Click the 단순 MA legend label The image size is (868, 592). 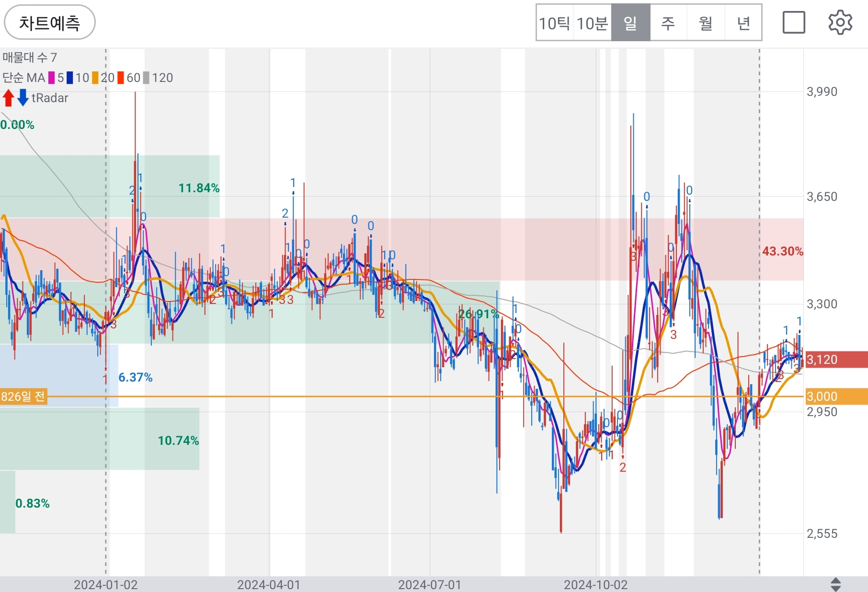click(x=23, y=78)
